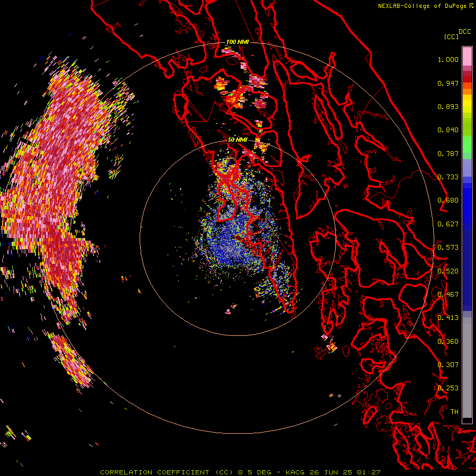Click the 100 NMI range ring label
The image size is (476, 476).
[237, 42]
